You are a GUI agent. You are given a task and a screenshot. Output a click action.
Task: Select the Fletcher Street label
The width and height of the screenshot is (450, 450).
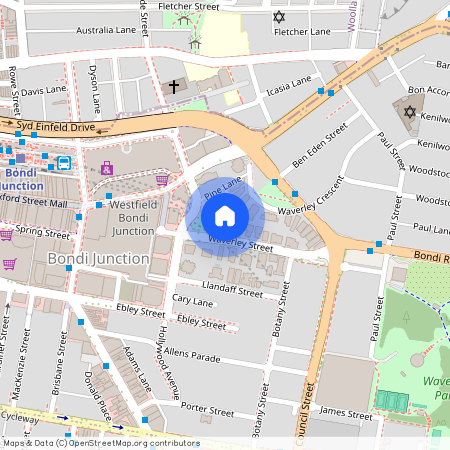189,6
